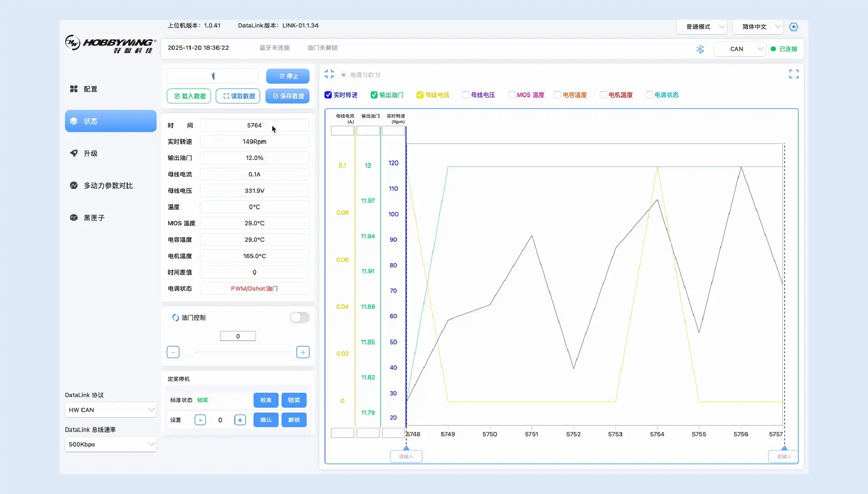Open 多动力参数对比 in sidebar
The image size is (868, 494).
point(110,186)
